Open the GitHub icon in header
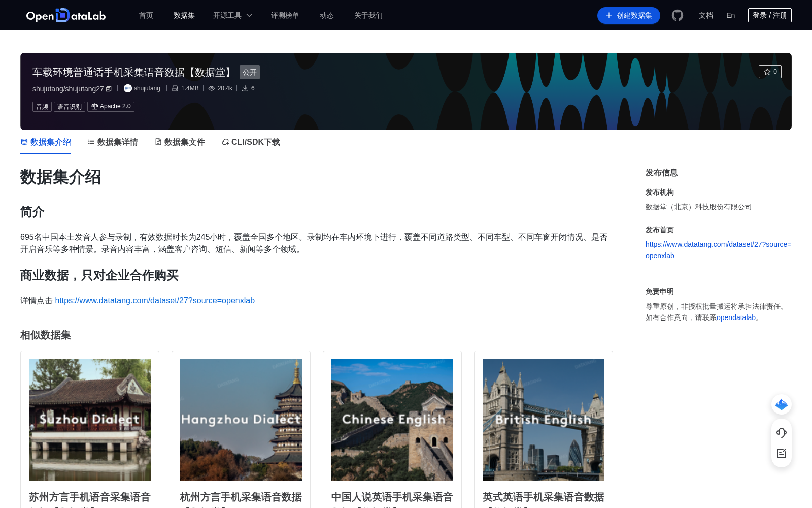The height and width of the screenshot is (508, 812). (678, 15)
